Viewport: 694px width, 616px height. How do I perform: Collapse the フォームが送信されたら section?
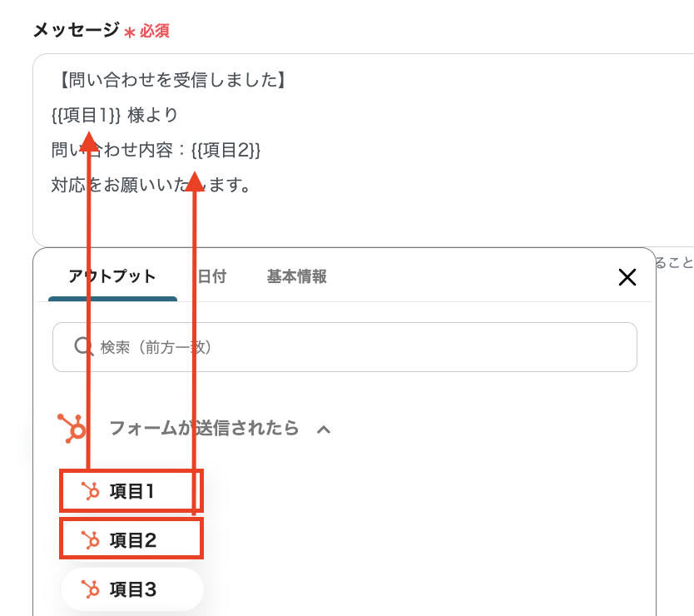tap(324, 430)
